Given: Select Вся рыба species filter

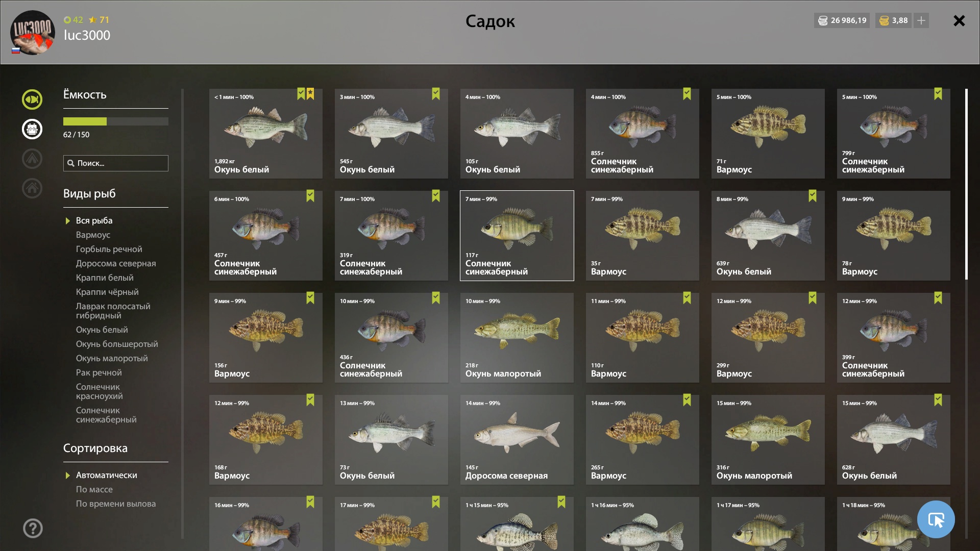Looking at the screenshot, I should click(94, 220).
